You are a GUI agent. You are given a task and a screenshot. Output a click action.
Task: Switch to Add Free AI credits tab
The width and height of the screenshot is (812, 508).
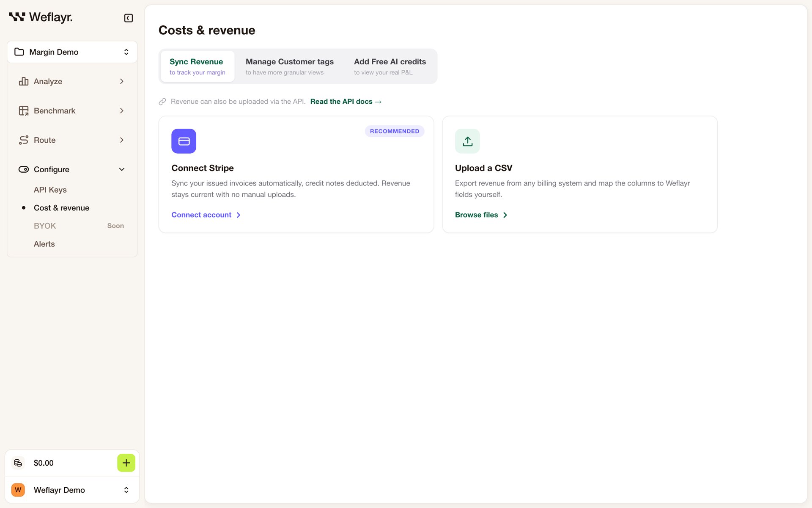point(390,66)
